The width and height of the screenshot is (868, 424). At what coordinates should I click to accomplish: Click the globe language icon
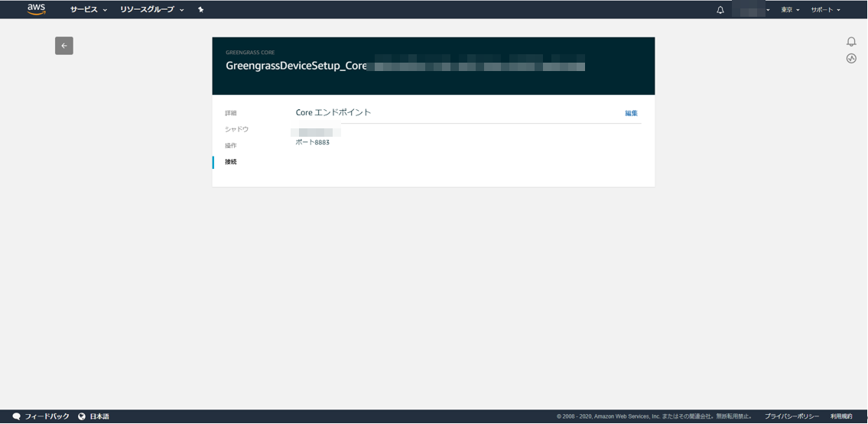pos(82,416)
